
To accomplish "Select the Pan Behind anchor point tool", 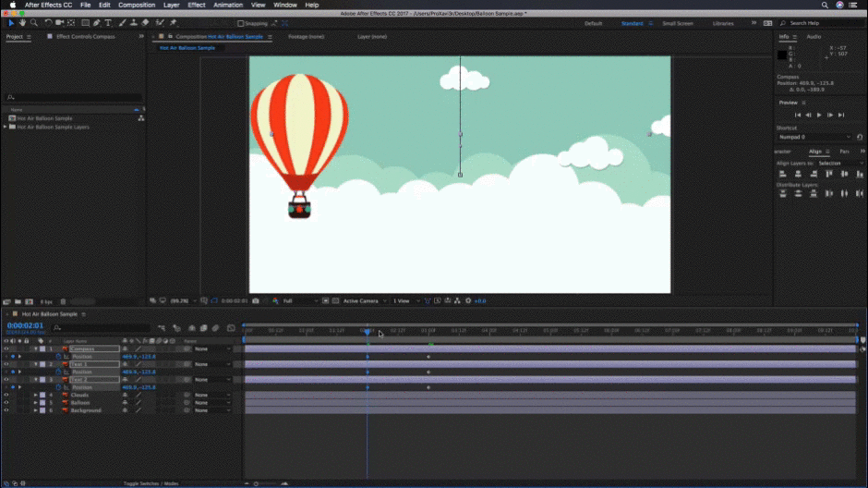I will (x=71, y=23).
